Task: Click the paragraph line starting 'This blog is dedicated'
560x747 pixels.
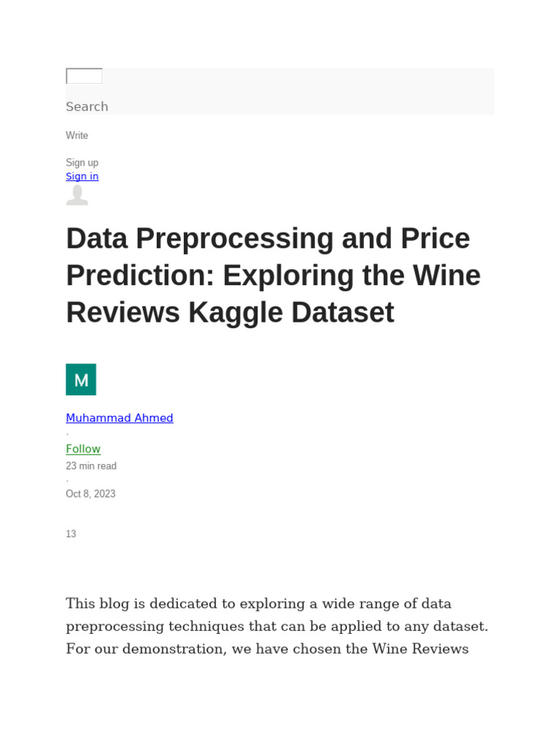Action: 258,604
